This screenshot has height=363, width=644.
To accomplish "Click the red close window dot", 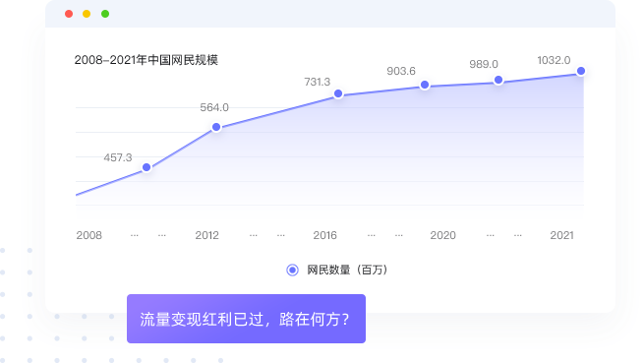I will point(69,14).
